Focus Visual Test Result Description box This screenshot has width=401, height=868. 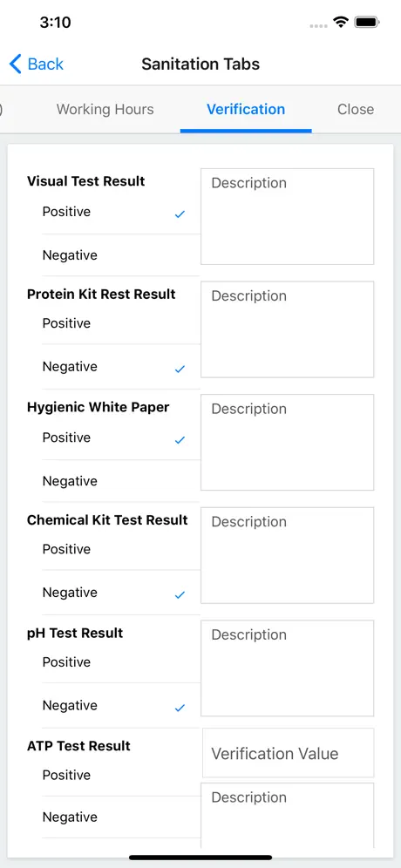click(x=287, y=216)
